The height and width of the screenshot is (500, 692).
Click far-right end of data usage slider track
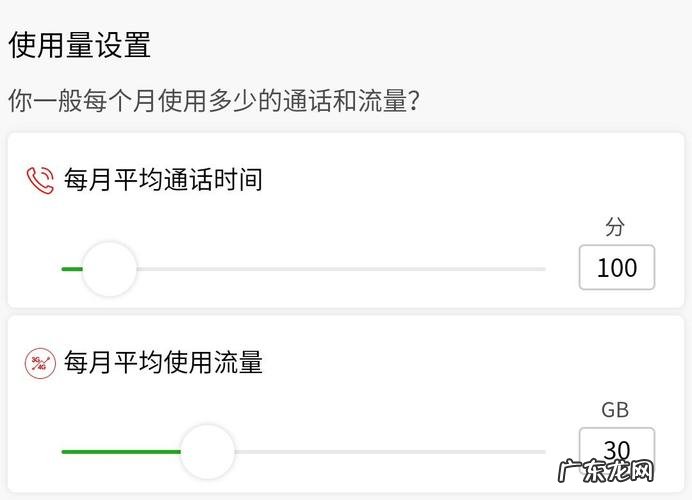point(542,451)
